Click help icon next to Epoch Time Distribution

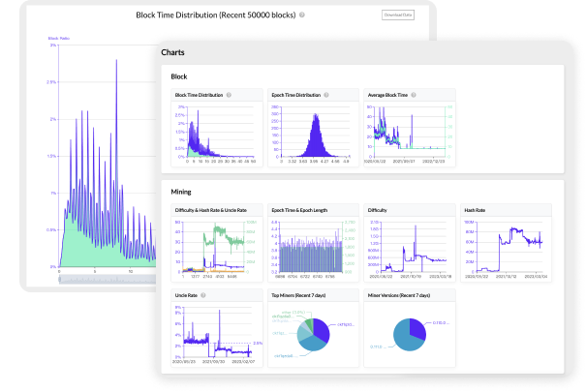[x=324, y=95]
